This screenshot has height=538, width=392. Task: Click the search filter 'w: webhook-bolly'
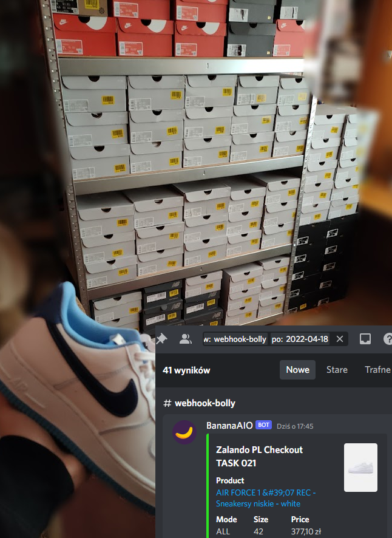click(235, 339)
